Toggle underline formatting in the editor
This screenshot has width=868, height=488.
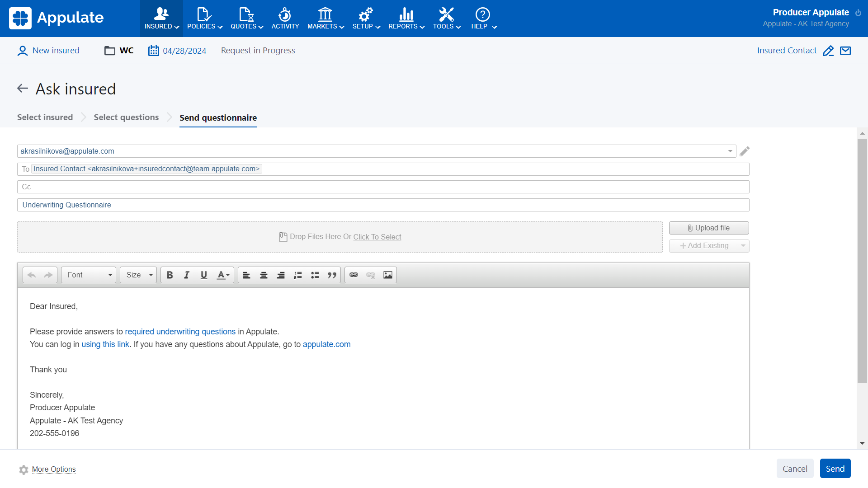[x=204, y=275]
